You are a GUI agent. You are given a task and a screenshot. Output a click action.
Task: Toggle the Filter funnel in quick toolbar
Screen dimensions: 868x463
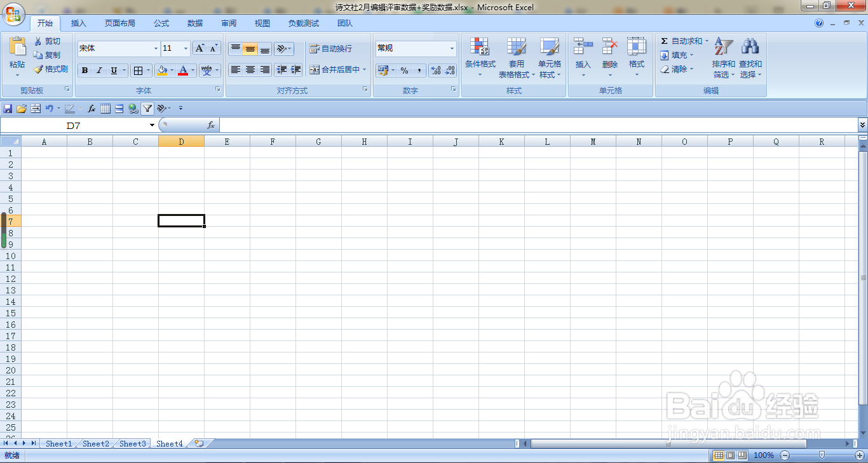click(147, 109)
